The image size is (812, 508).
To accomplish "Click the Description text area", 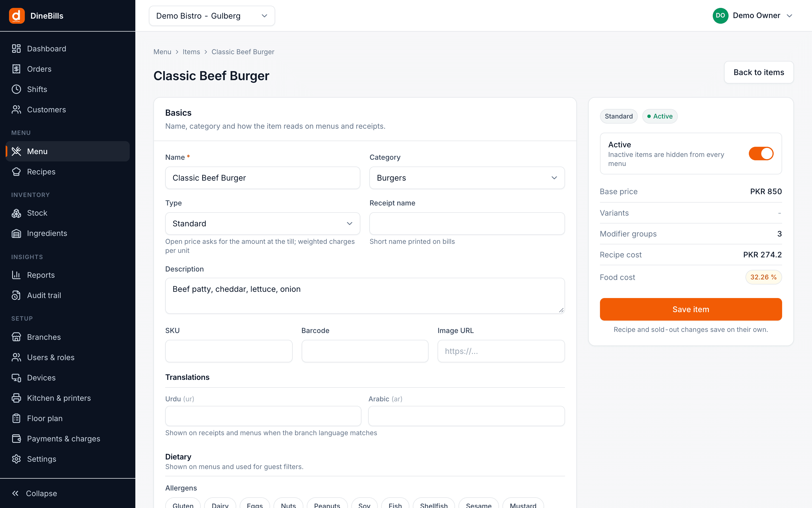I will pyautogui.click(x=365, y=296).
